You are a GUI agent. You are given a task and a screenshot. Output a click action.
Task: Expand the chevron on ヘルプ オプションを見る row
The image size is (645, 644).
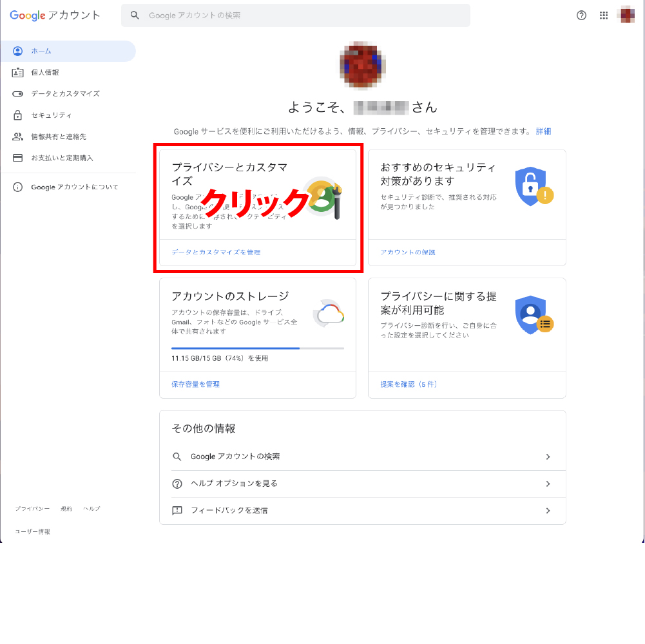(548, 484)
